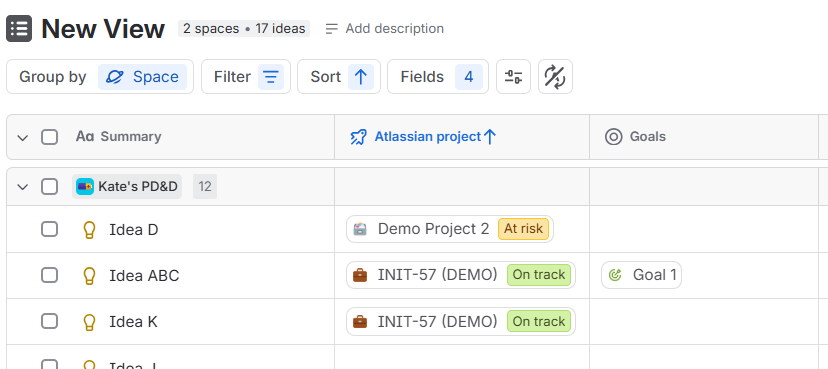Click the ascending sort arrow in Atlassian project header
Image resolution: width=828 pixels, height=369 pixels.
click(x=490, y=137)
